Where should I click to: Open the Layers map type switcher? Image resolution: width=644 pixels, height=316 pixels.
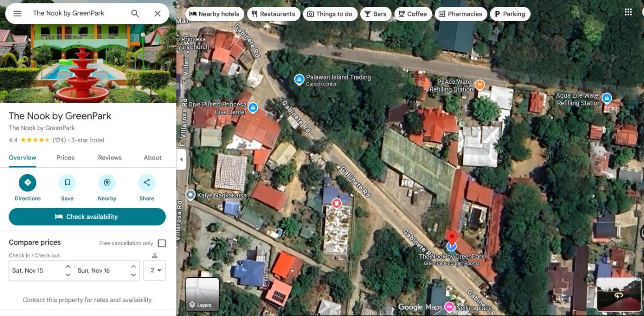point(202,294)
